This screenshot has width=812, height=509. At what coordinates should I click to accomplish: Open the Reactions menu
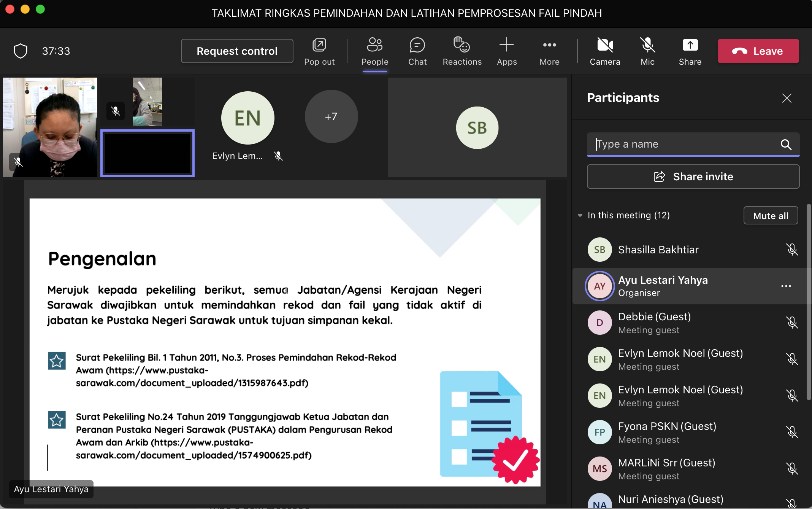click(x=462, y=51)
